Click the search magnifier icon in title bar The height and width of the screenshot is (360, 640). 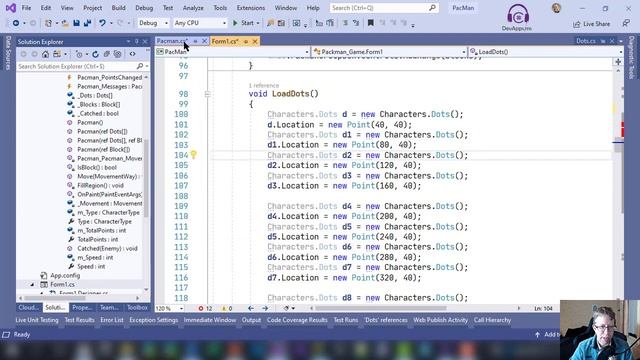[432, 8]
